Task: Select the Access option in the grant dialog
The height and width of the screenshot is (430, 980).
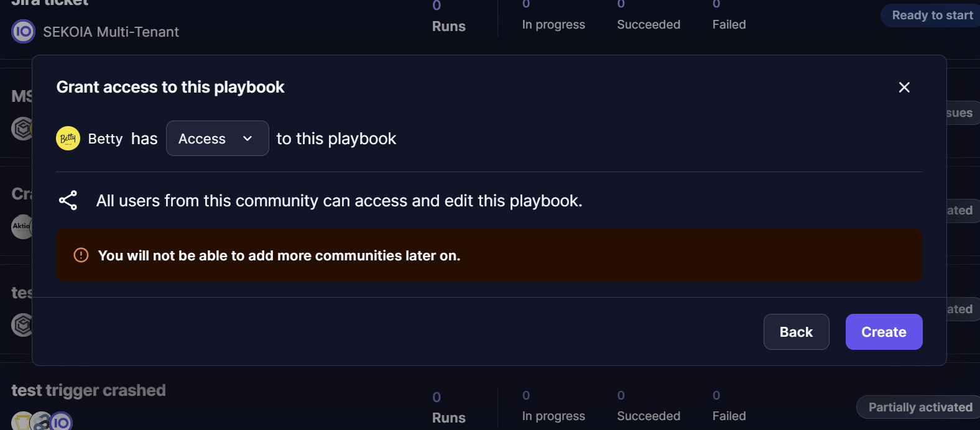Action: coord(201,138)
